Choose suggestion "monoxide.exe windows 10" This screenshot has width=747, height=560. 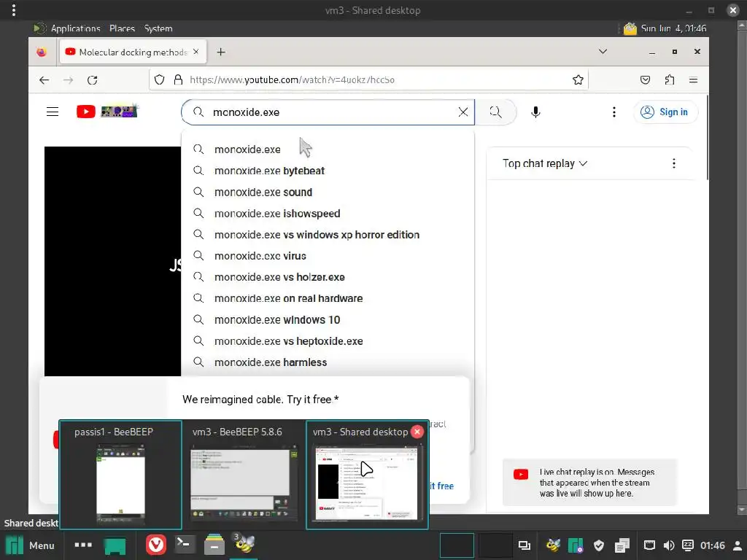pyautogui.click(x=328, y=320)
